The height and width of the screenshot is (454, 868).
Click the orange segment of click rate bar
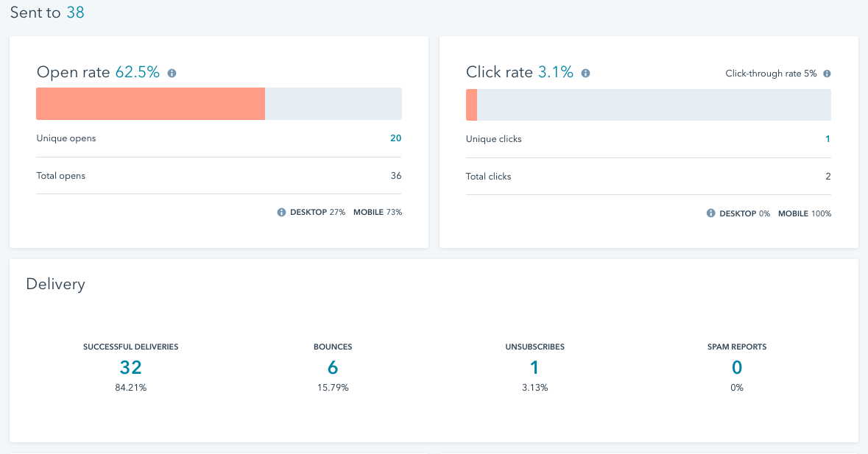[x=471, y=104]
